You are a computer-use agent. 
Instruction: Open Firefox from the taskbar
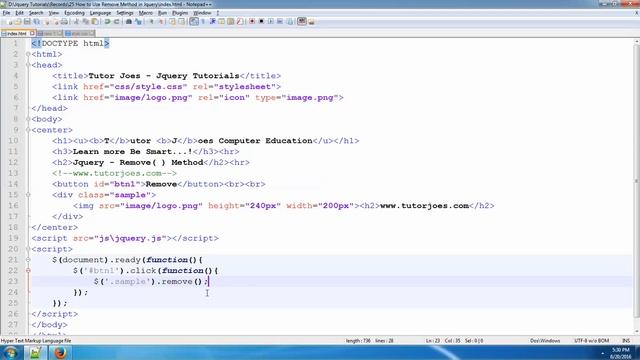coord(60,353)
